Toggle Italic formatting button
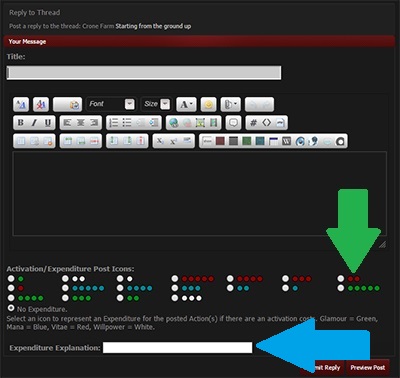 coord(34,123)
